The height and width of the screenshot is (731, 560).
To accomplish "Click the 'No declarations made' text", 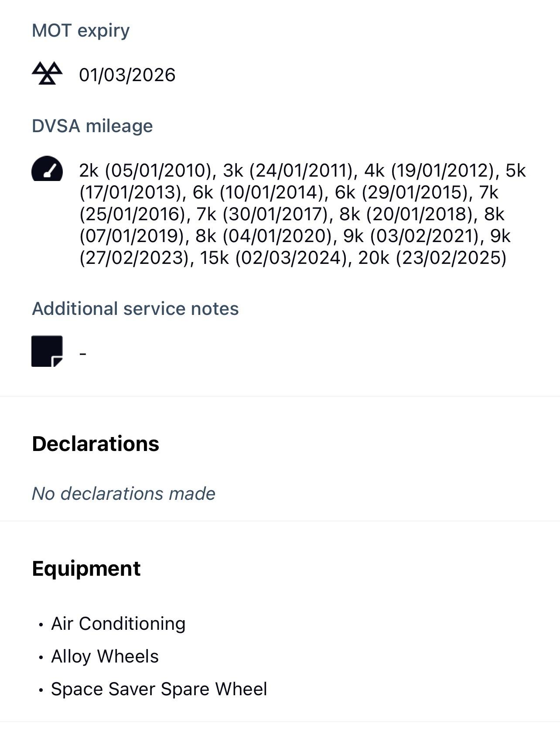I will click(x=123, y=494).
